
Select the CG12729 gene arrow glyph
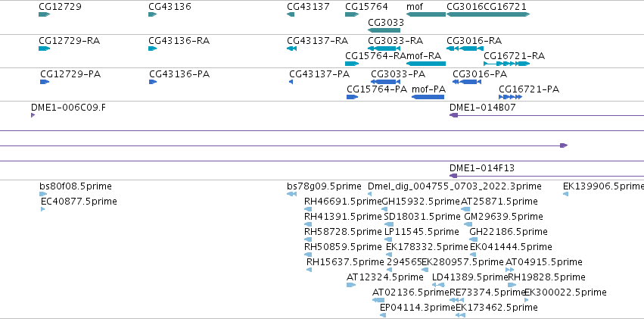(x=45, y=14)
